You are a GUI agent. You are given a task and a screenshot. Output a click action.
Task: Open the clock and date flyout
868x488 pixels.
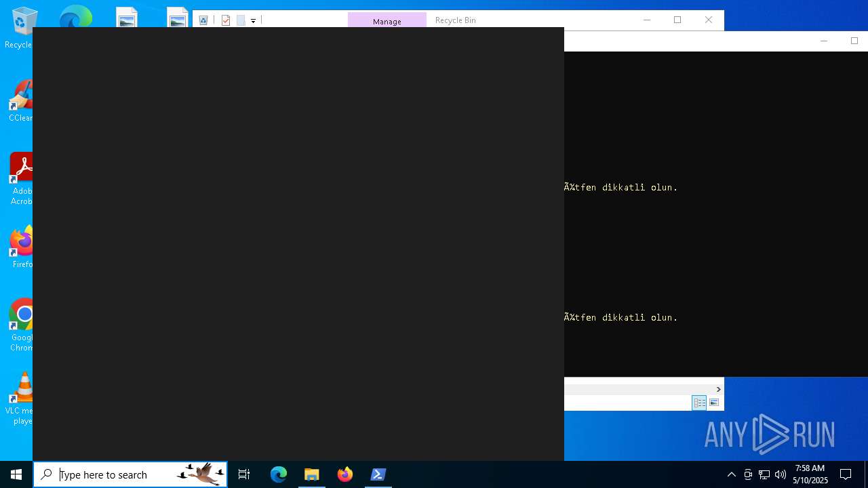click(810, 474)
